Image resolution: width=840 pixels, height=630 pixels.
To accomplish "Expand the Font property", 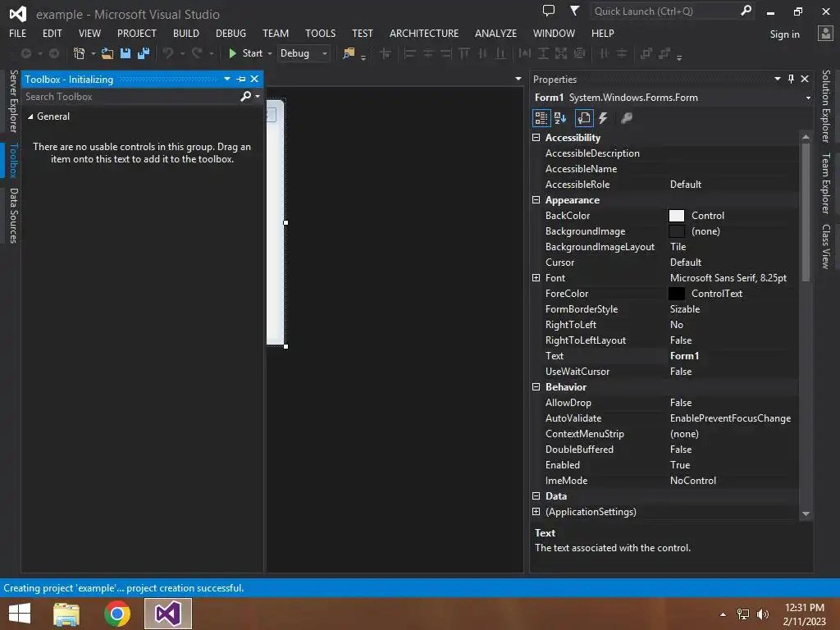I will pos(536,277).
